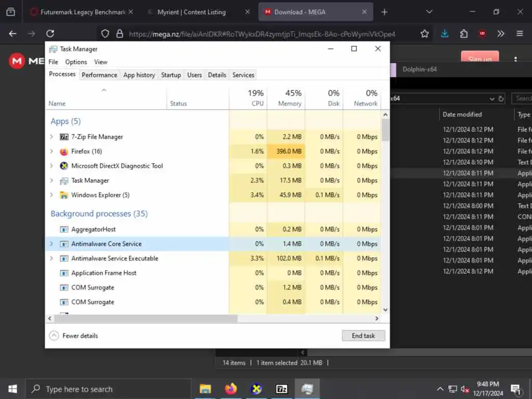The image size is (532, 399).
Task: Click the Firefox bookmark star icon
Action: [x=424, y=34]
